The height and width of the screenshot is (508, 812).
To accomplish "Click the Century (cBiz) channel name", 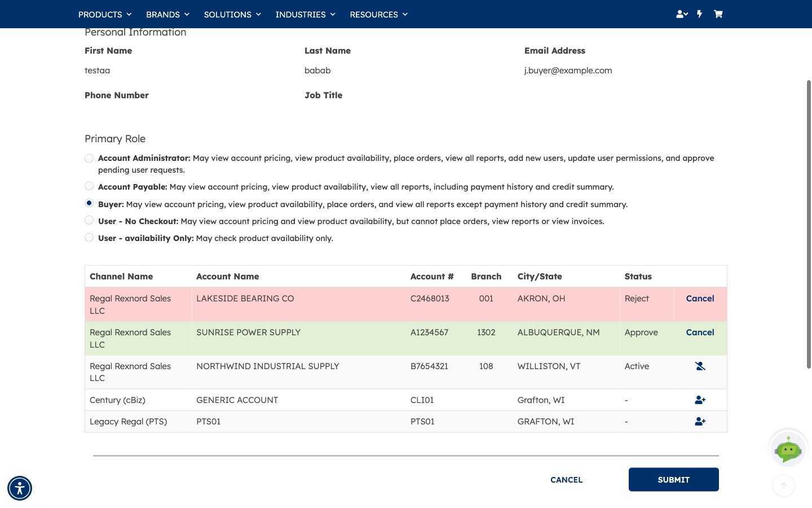I will [117, 400].
